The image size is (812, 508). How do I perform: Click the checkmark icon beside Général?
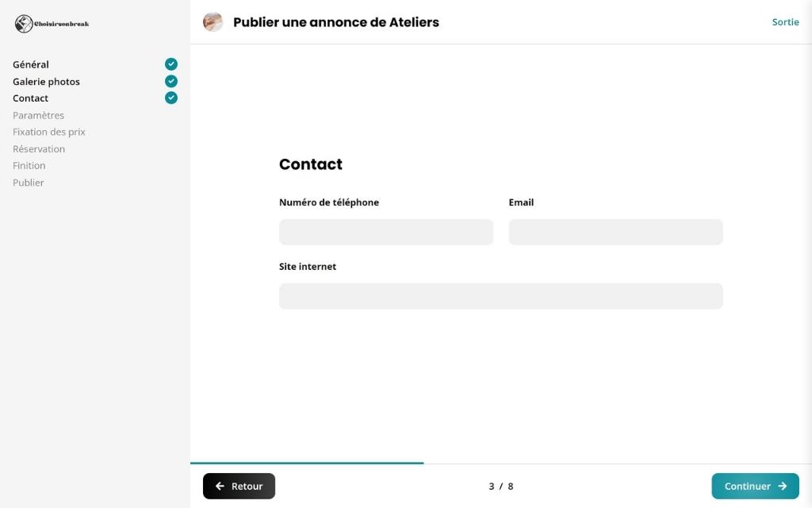(x=171, y=64)
